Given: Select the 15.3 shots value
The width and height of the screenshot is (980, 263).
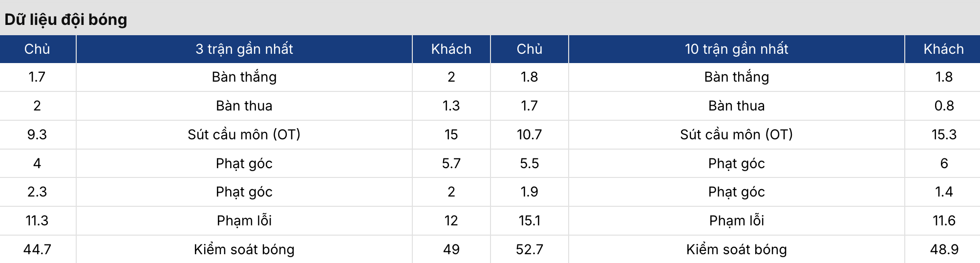Looking at the screenshot, I should pos(944,134).
